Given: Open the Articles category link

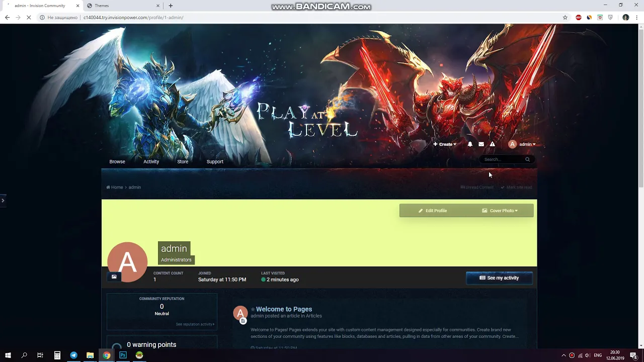Looking at the screenshot, I should [314, 316].
